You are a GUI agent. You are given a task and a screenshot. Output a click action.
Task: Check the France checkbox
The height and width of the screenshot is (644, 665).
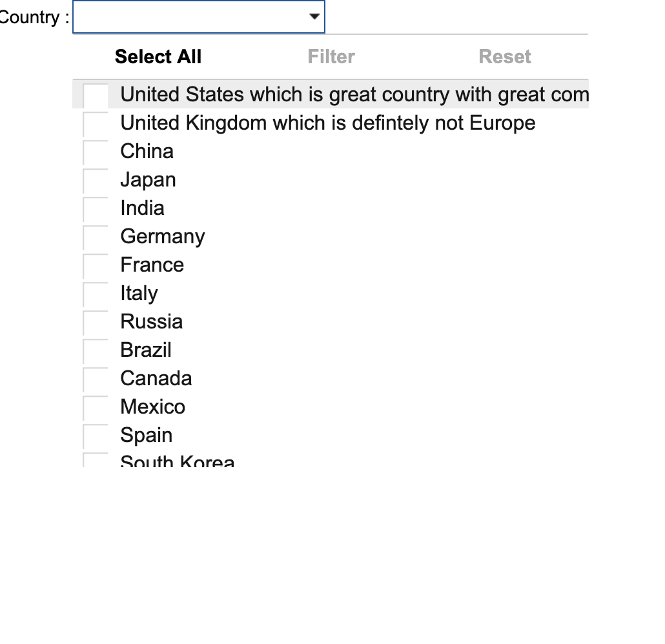click(x=96, y=266)
